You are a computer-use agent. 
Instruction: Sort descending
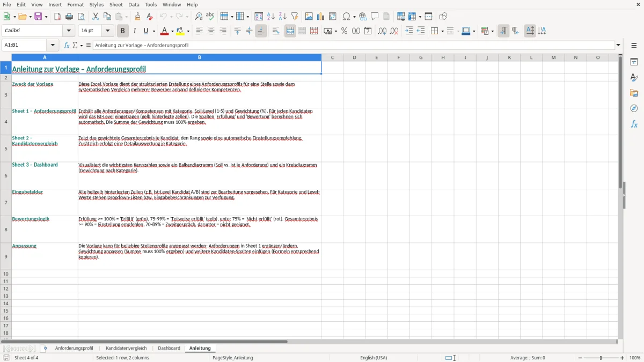[282, 17]
